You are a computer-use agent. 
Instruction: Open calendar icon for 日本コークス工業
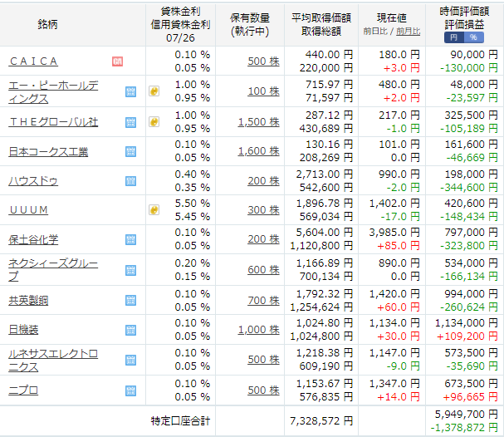[130, 151]
